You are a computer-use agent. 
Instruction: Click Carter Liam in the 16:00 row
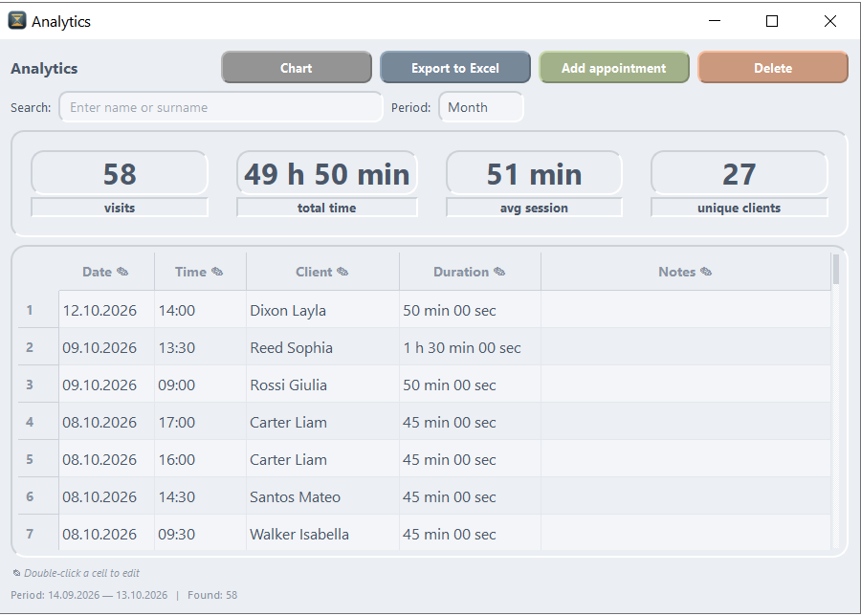click(x=323, y=459)
